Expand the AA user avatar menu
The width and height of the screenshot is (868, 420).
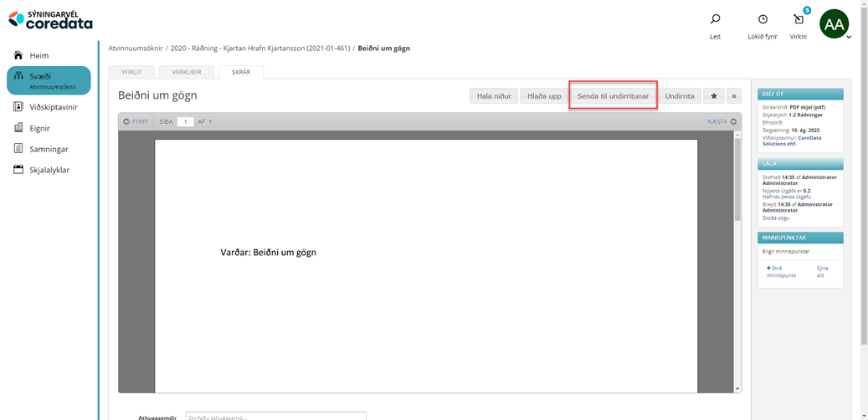835,25
